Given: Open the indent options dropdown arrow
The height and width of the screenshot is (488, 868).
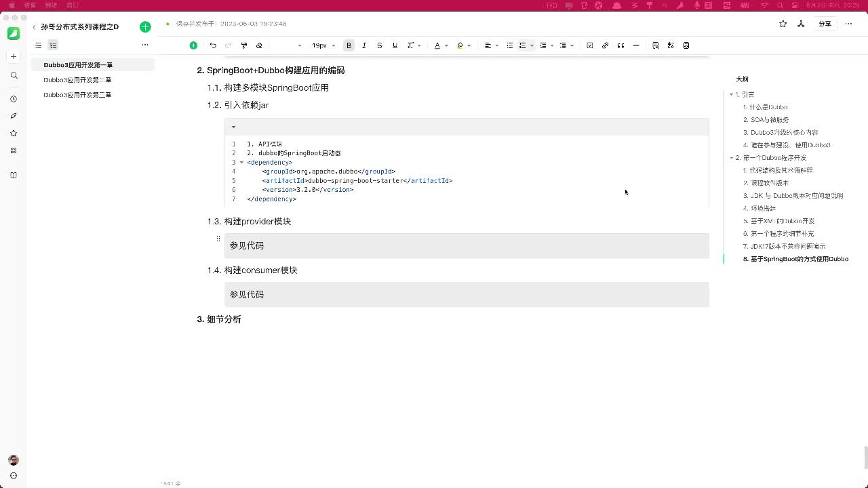Looking at the screenshot, I should pyautogui.click(x=552, y=45).
